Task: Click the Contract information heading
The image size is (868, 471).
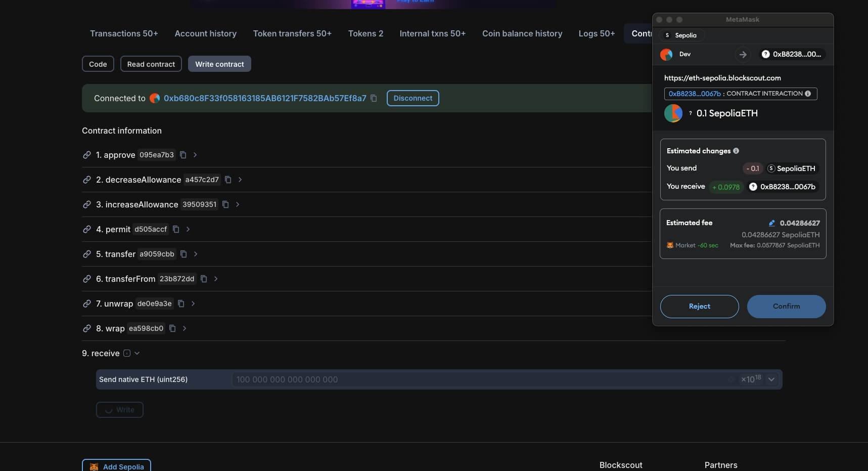Action: (x=122, y=131)
